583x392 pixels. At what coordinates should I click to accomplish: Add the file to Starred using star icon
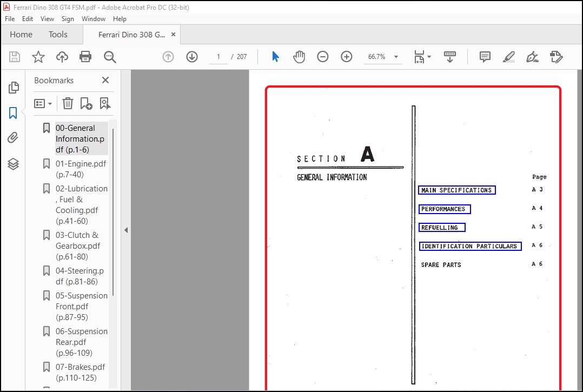[38, 57]
